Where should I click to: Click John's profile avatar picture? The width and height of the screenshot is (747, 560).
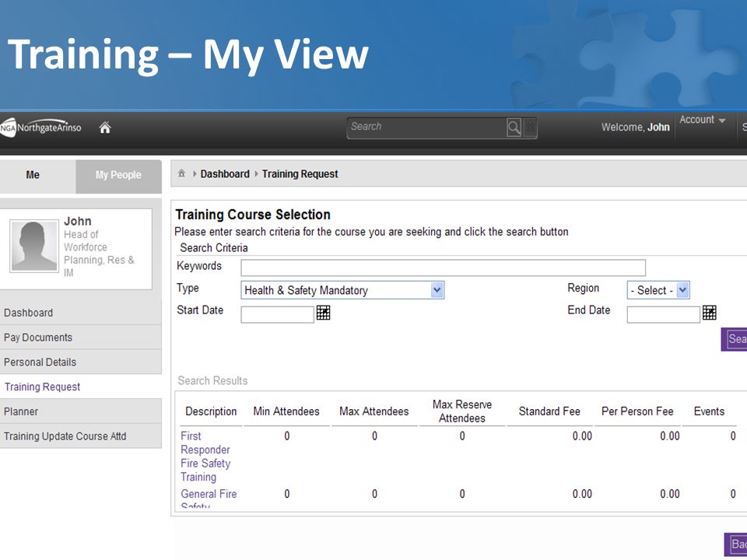[x=34, y=246]
